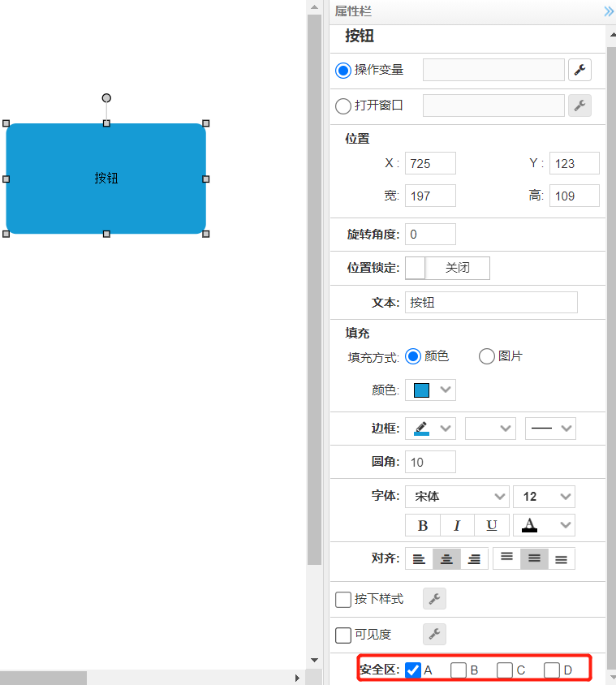Select the 操作变量 radio option
Image resolution: width=616 pixels, height=685 pixels.
(x=343, y=71)
